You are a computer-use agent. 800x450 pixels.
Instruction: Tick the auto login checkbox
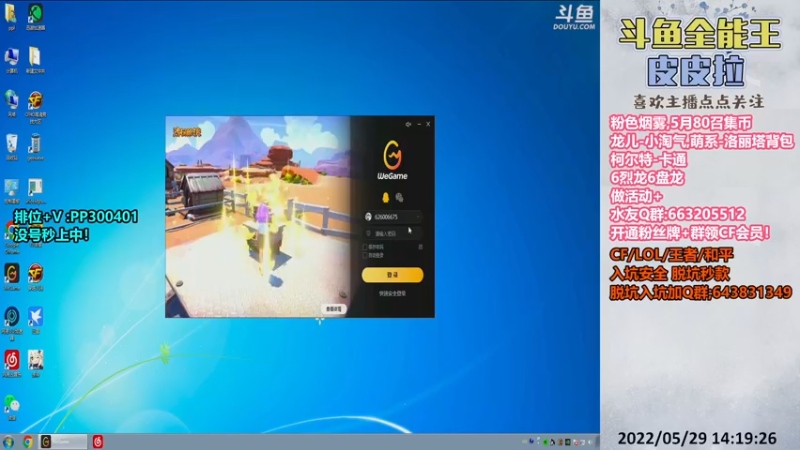pyautogui.click(x=365, y=255)
